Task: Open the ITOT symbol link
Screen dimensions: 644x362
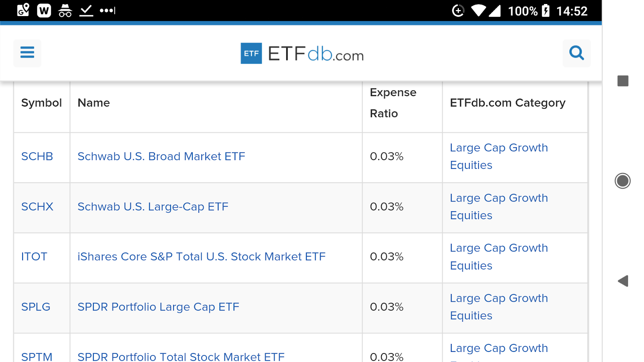Action: pyautogui.click(x=34, y=257)
